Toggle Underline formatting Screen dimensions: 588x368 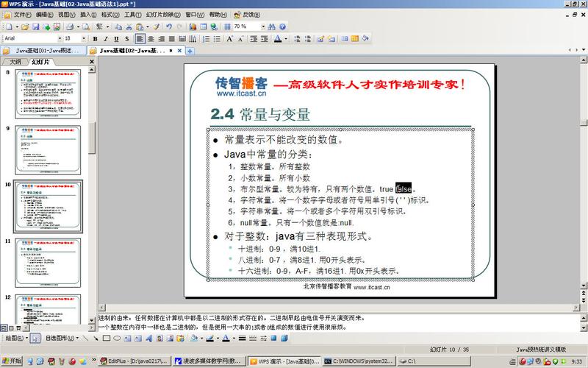(116, 38)
